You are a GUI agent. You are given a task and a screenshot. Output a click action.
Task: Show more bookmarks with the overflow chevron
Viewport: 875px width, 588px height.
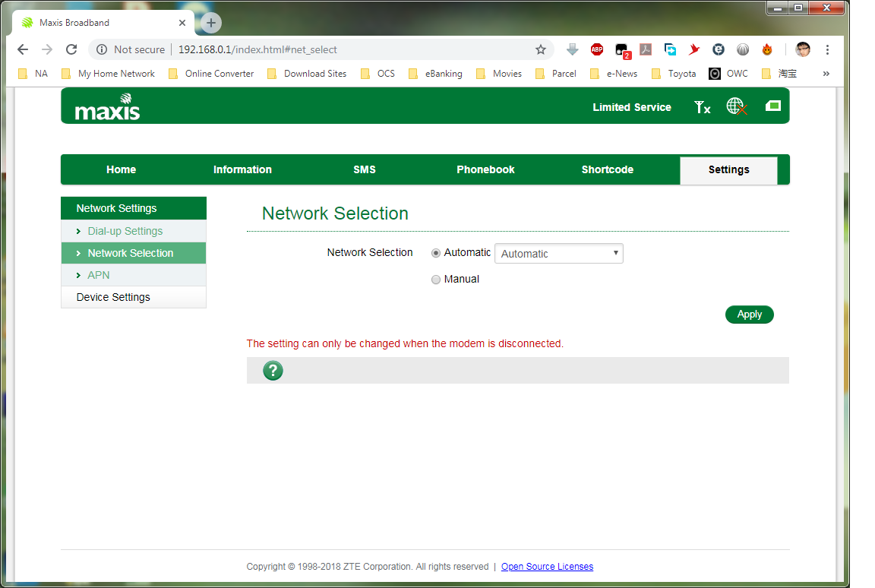click(x=826, y=74)
